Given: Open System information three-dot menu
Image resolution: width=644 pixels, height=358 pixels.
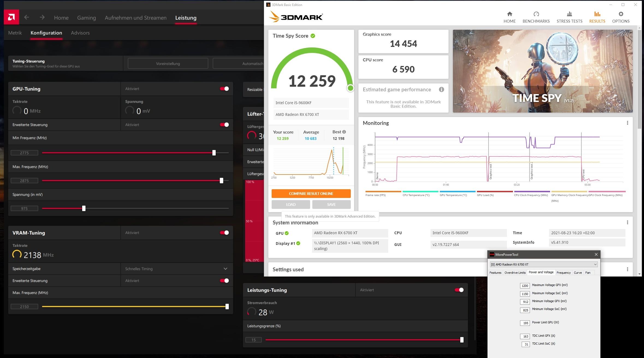Looking at the screenshot, I should [x=627, y=222].
